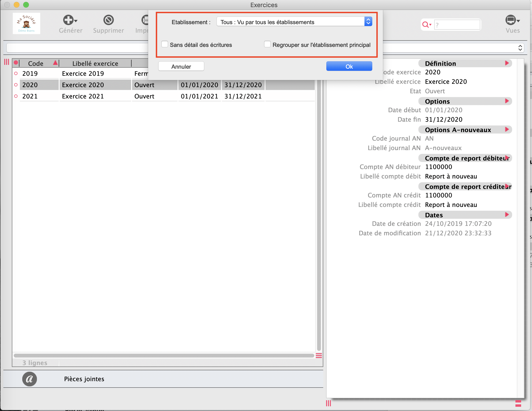This screenshot has width=532, height=411.
Task: Click the row marker for 2020
Action: pos(16,85)
